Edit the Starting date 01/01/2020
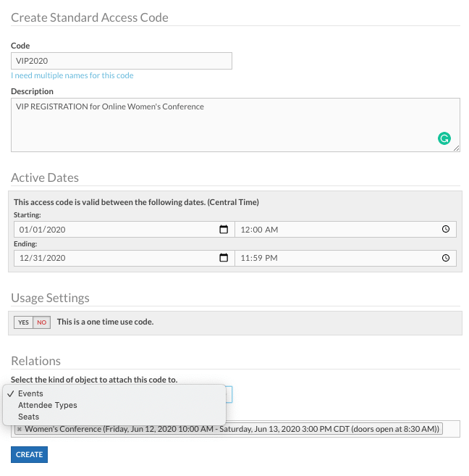The height and width of the screenshot is (476, 469). [x=124, y=229]
